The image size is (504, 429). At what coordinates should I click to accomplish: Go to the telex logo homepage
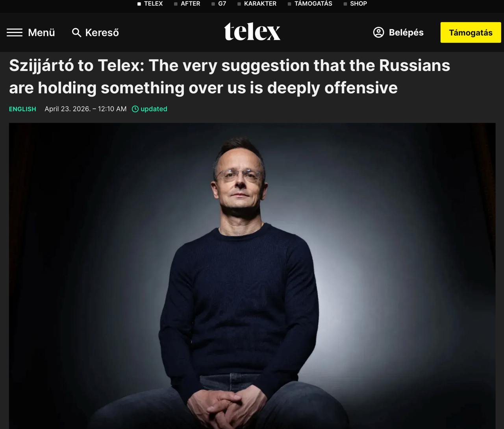[252, 31]
